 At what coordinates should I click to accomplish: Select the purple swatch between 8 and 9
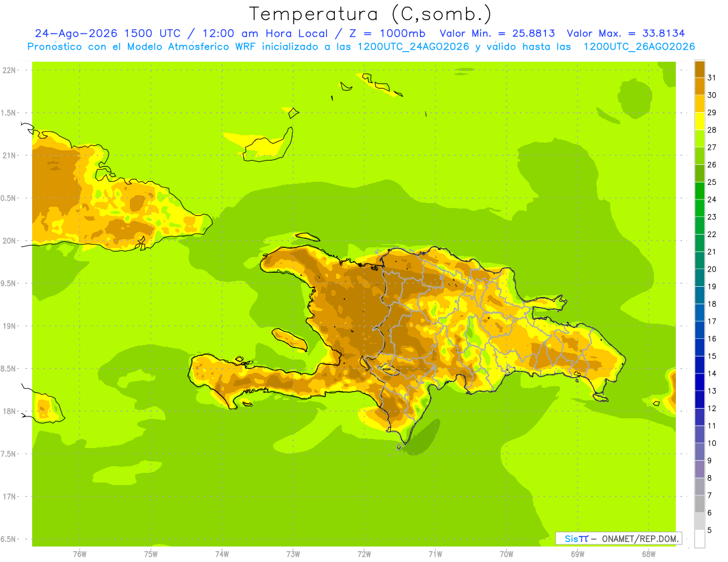(699, 469)
